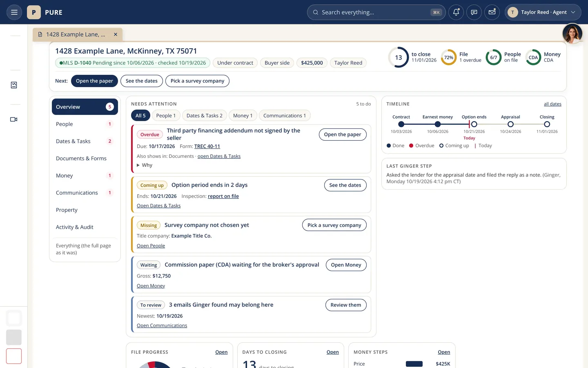
Task: Expand the Why disclosure triangle
Action: click(138, 165)
